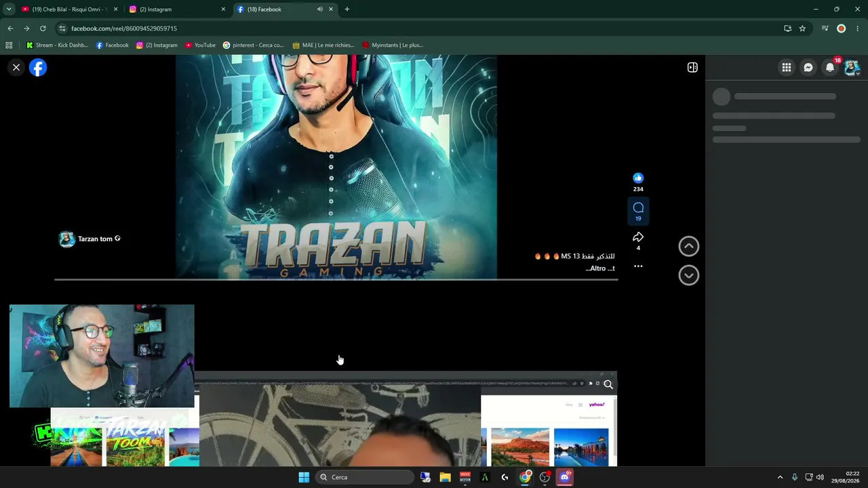Open OBS Studio from the taskbar

click(x=545, y=477)
